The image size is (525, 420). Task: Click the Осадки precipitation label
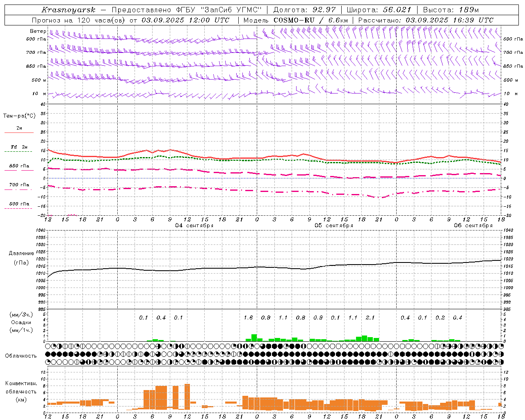click(21, 322)
